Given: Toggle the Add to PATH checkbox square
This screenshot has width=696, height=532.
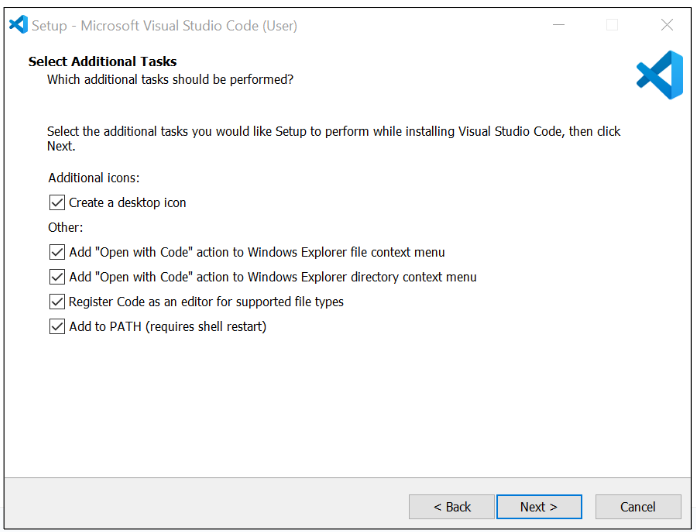Looking at the screenshot, I should point(57,326).
